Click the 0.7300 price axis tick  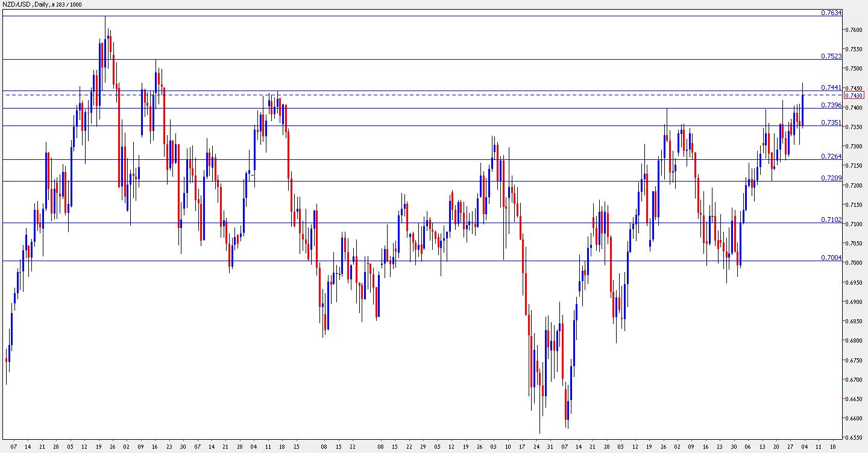[854, 147]
